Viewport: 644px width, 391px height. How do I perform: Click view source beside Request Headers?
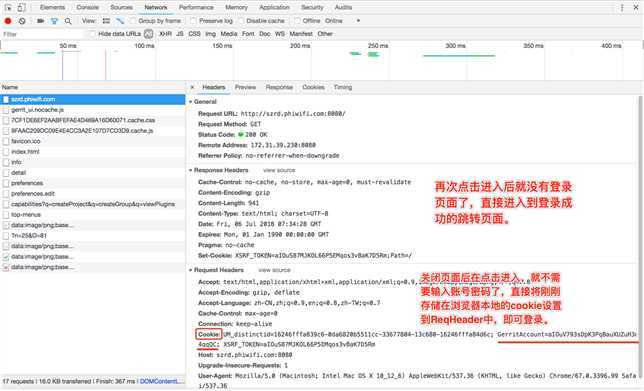coord(274,270)
